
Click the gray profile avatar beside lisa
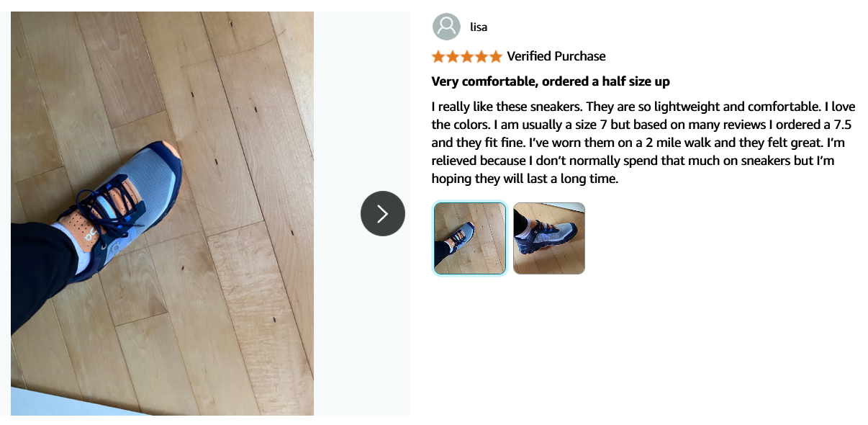(x=446, y=27)
